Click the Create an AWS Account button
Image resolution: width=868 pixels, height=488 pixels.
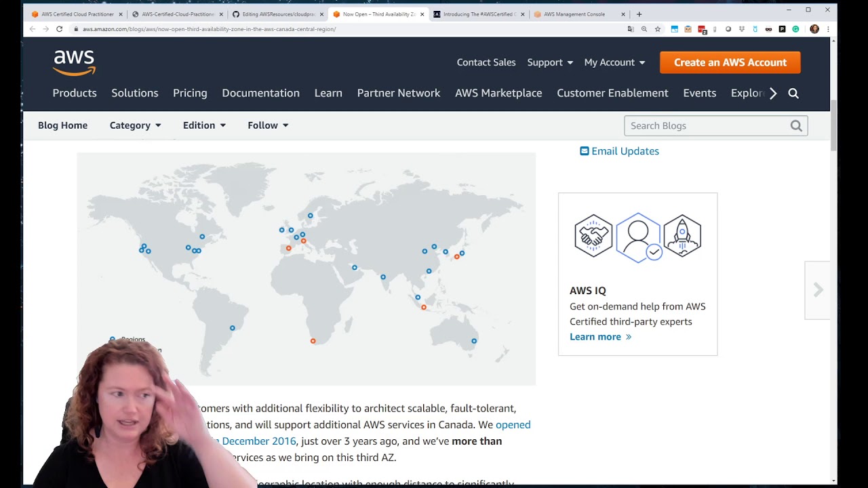(730, 62)
